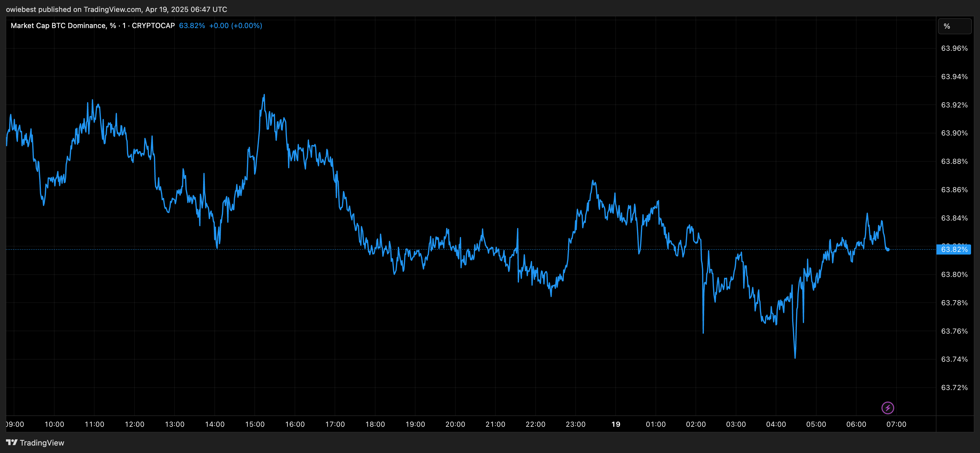Click the CRYPTOCAP source label
Image resolution: width=980 pixels, height=453 pixels.
[153, 25]
